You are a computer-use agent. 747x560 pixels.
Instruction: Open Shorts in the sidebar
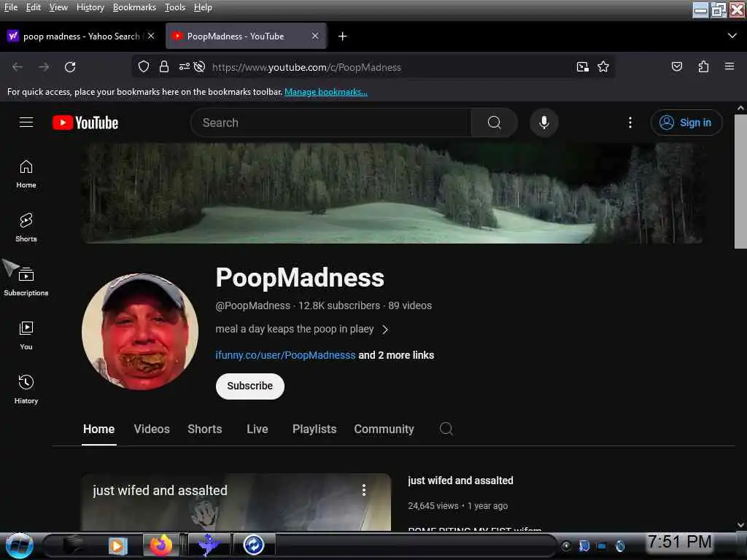tap(26, 227)
